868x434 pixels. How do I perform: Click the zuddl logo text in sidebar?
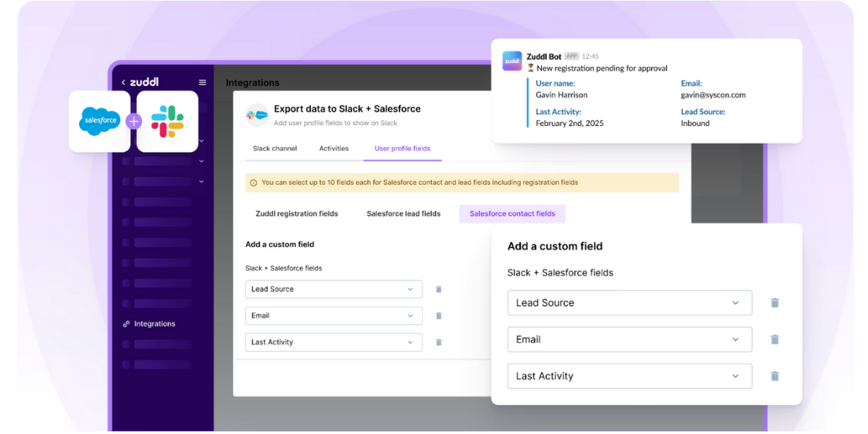[144, 82]
